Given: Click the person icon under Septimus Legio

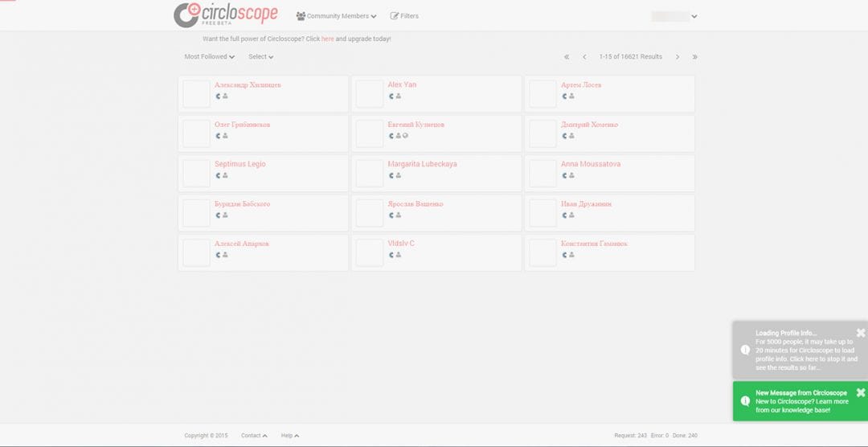Looking at the screenshot, I should coord(225,175).
